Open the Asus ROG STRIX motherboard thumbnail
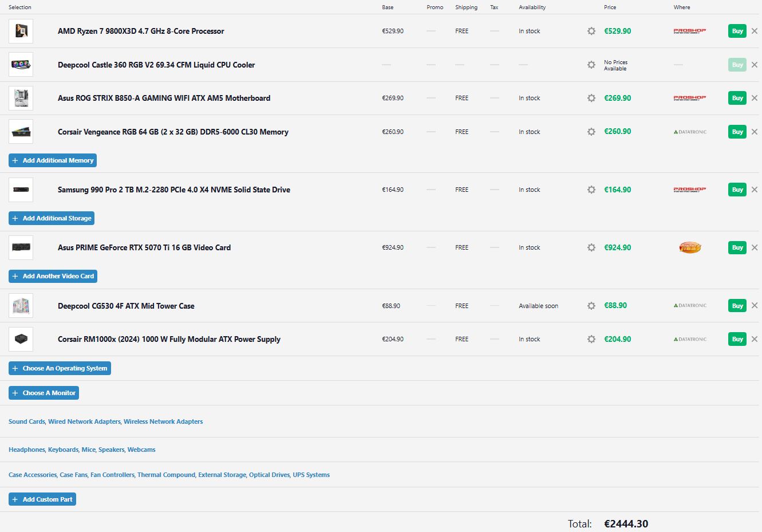 tap(21, 98)
